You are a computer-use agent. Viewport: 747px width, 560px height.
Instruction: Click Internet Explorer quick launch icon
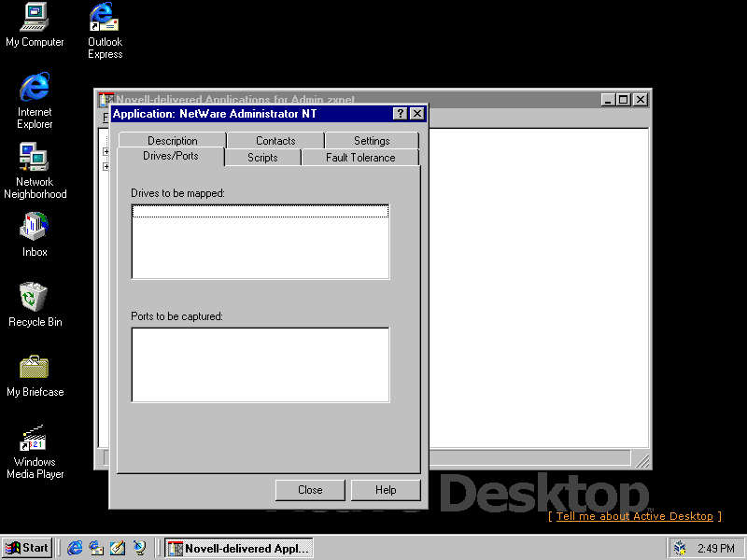tap(75, 548)
